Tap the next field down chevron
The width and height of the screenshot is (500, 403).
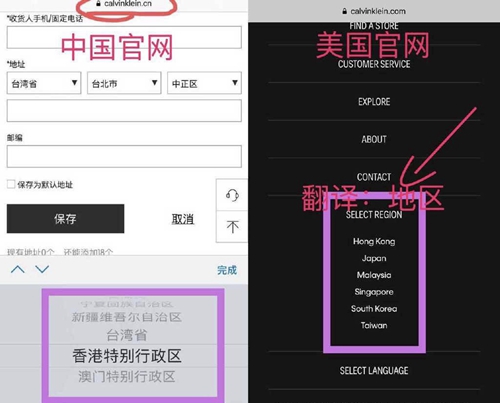pyautogui.click(x=42, y=269)
